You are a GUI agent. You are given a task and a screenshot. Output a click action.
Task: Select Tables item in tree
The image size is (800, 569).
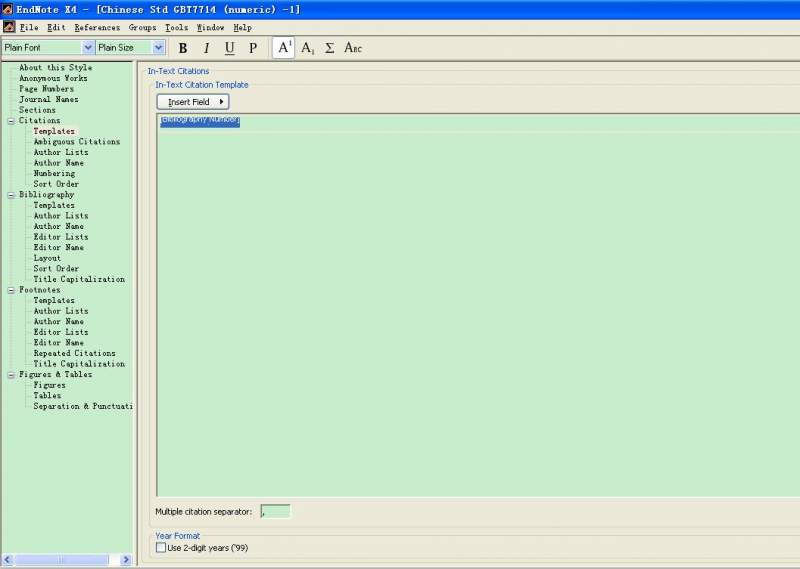(47, 395)
